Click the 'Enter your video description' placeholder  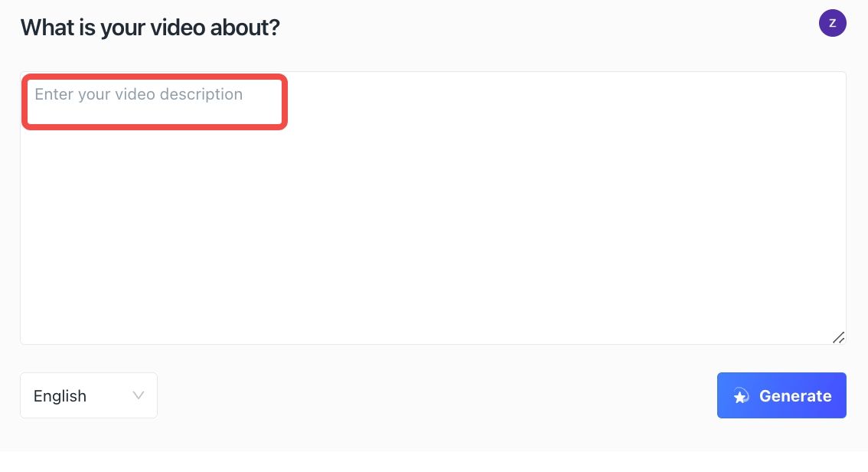point(139,94)
